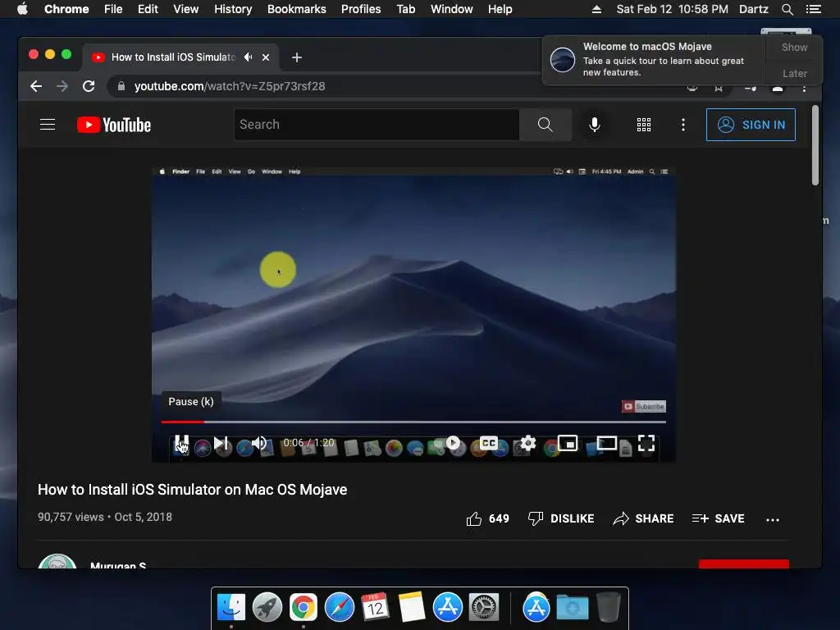Click the page vertical scrollbar

click(x=815, y=144)
